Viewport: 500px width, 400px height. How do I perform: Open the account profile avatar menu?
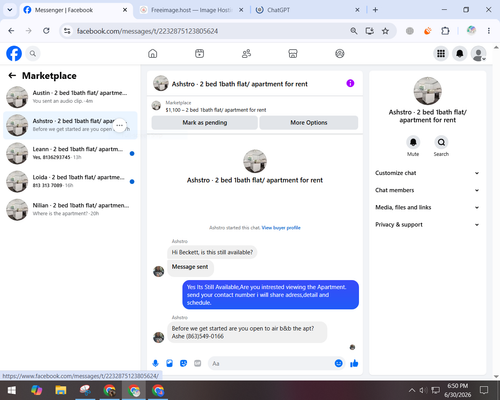(x=478, y=53)
